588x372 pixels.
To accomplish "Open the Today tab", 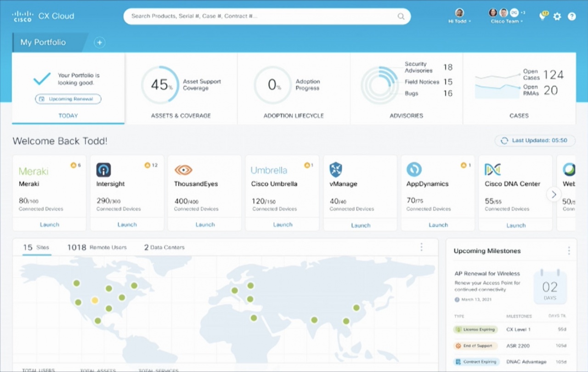I will pyautogui.click(x=68, y=88).
